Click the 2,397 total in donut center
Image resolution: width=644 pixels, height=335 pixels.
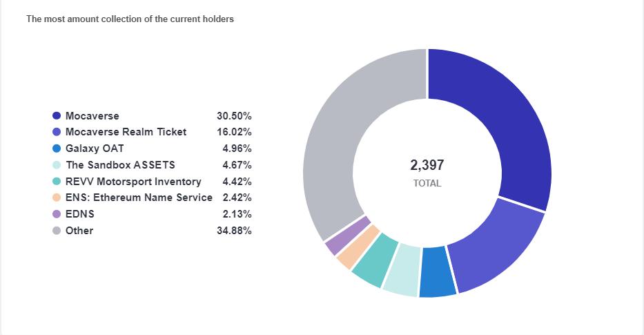[x=427, y=165]
